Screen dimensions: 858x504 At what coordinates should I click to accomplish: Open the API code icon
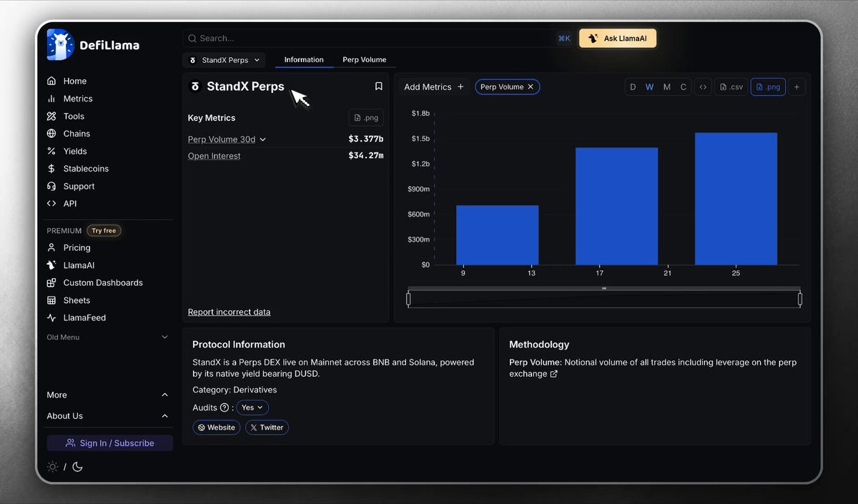click(x=51, y=204)
